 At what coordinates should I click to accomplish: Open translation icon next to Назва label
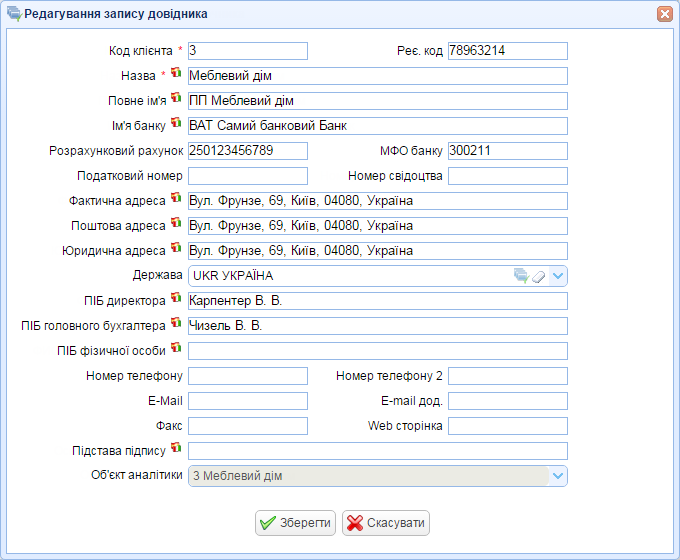[x=176, y=72]
